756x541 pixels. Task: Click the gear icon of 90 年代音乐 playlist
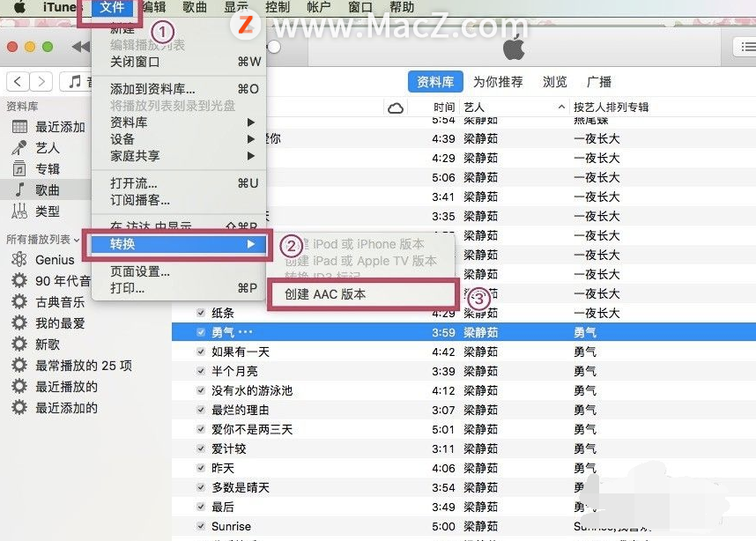(19, 280)
